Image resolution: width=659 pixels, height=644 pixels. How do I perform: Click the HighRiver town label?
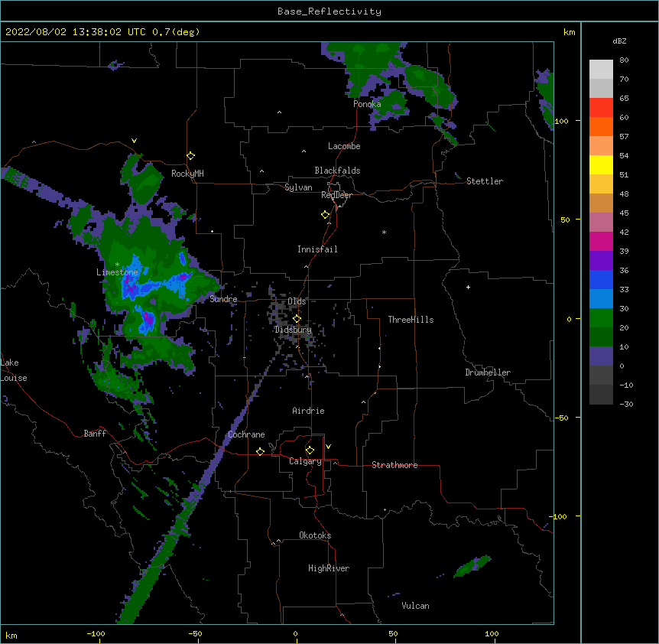329,568
